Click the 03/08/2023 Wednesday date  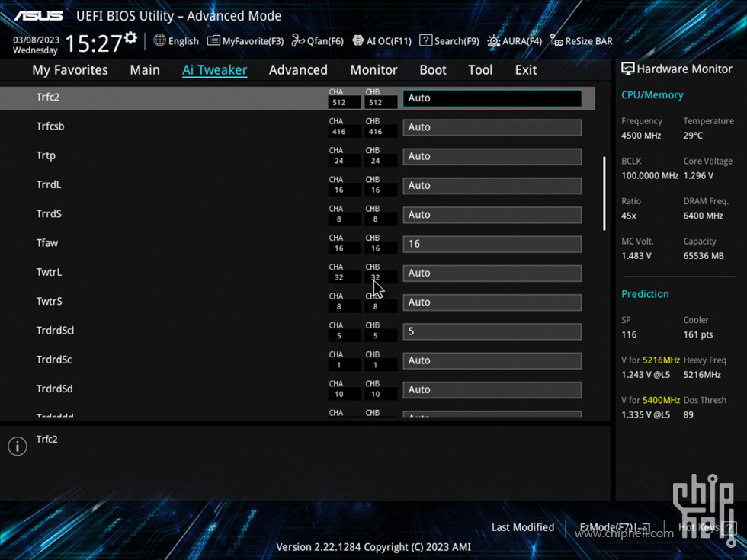(x=37, y=45)
